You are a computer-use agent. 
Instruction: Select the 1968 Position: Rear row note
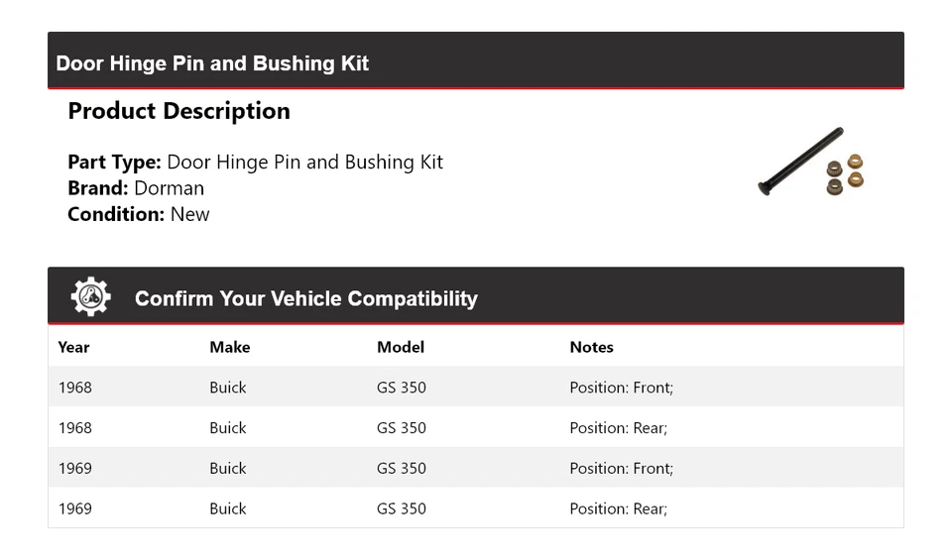tap(618, 428)
